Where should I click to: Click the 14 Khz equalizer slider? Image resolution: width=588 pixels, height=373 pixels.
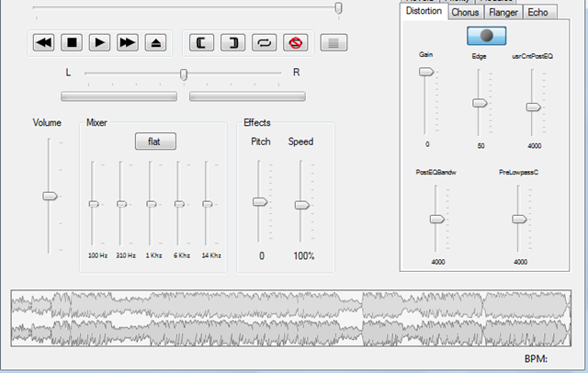tap(207, 204)
